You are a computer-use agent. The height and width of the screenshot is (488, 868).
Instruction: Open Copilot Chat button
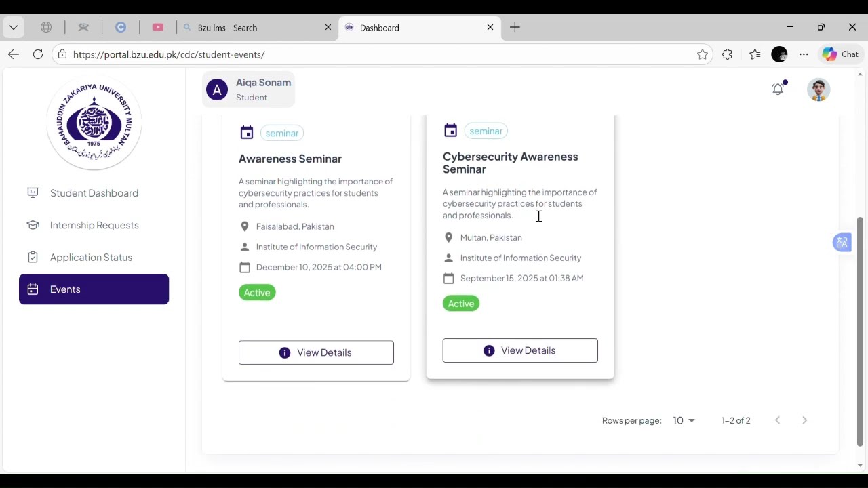pyautogui.click(x=841, y=54)
